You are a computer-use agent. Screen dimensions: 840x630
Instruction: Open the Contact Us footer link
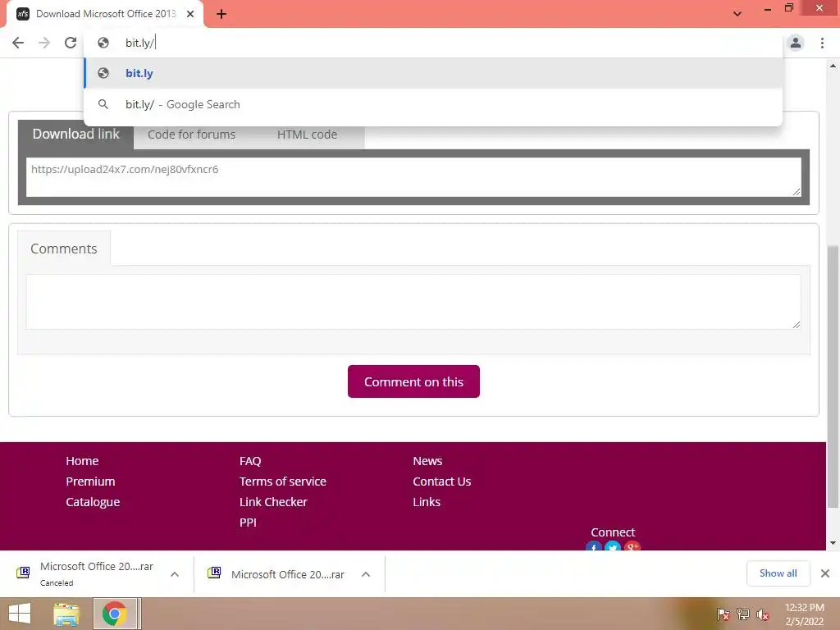(x=442, y=481)
